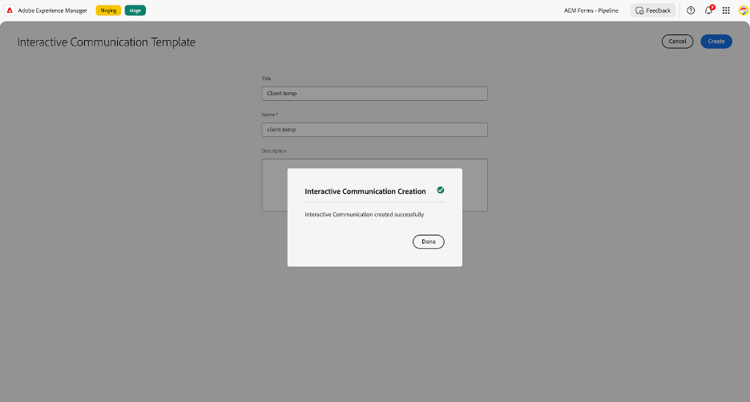Click the green stage badge
Image resolution: width=750 pixels, height=402 pixels.
pos(135,11)
